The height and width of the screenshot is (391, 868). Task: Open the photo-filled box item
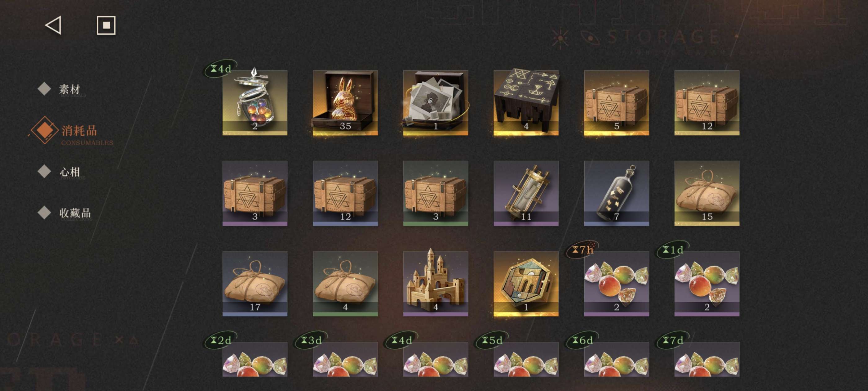click(436, 102)
